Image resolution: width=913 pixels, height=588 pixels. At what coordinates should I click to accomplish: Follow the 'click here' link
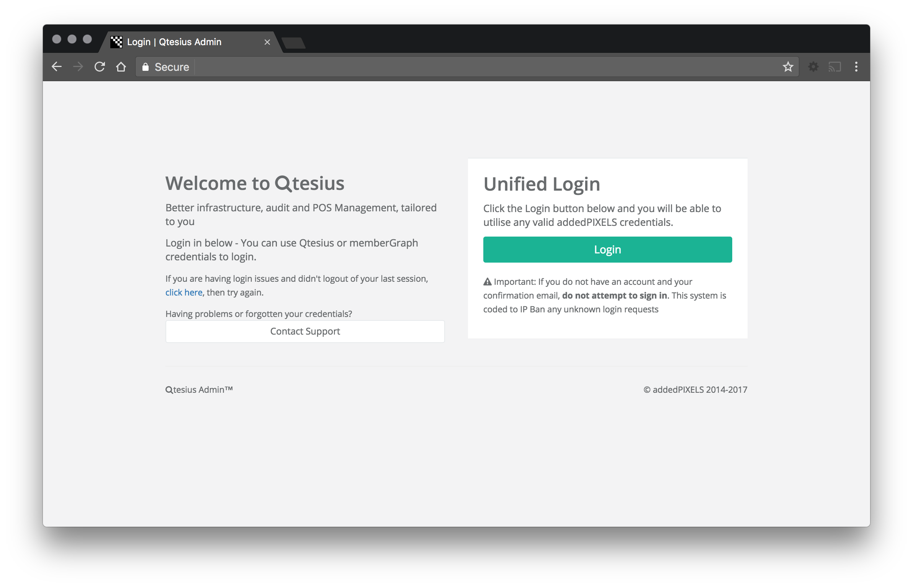(x=184, y=292)
